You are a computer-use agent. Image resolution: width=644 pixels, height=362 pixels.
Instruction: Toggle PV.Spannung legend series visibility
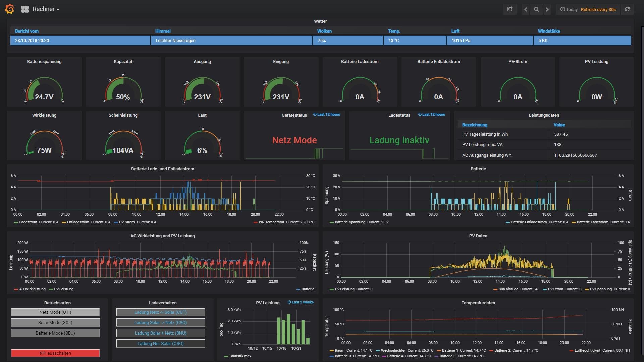pyautogui.click(x=600, y=289)
